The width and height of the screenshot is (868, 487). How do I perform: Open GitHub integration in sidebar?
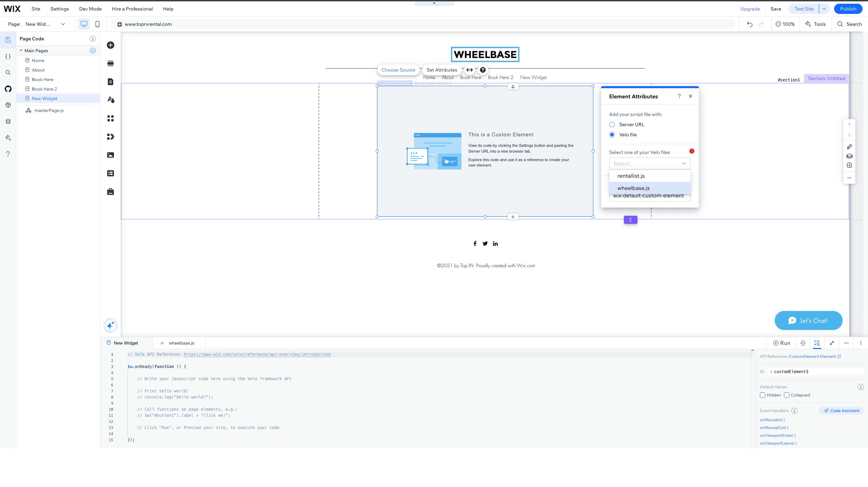tap(8, 89)
